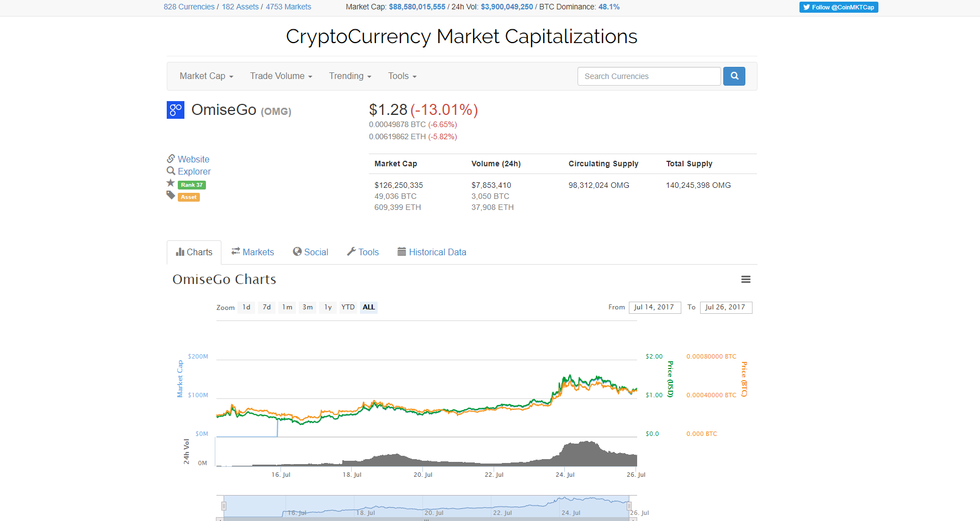Click the tag icon beside Asset
This screenshot has height=521, width=980.
point(171,195)
